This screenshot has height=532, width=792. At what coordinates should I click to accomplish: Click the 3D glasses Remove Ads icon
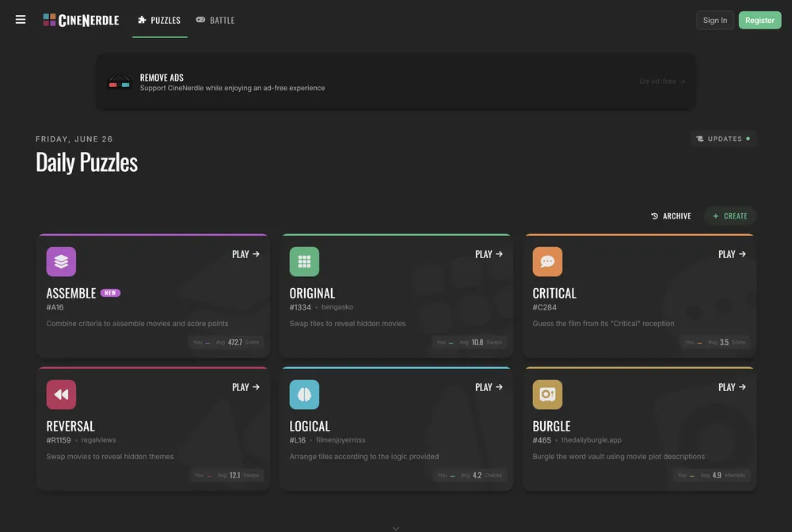(120, 82)
